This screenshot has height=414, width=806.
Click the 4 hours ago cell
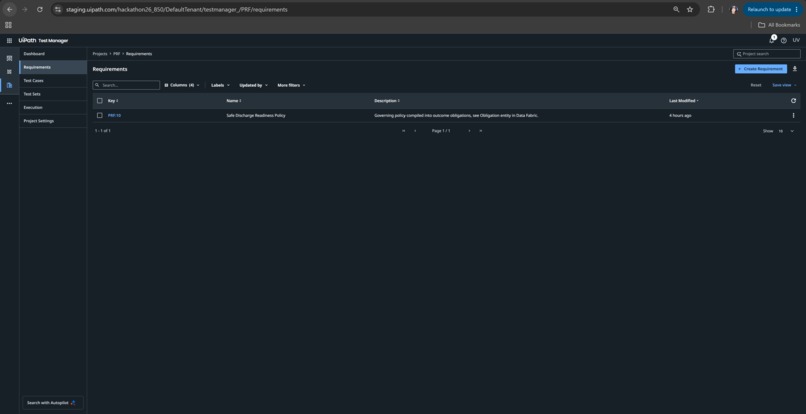[x=680, y=115]
